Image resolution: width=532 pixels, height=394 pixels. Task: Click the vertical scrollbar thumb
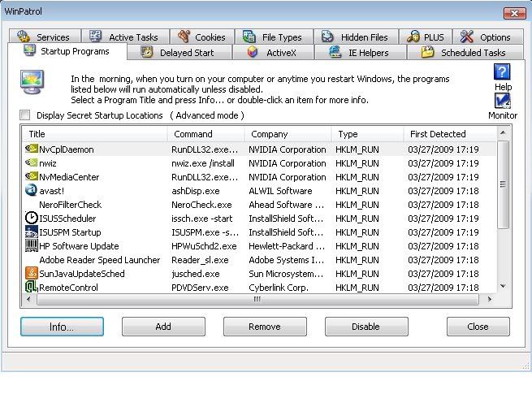[x=503, y=184]
